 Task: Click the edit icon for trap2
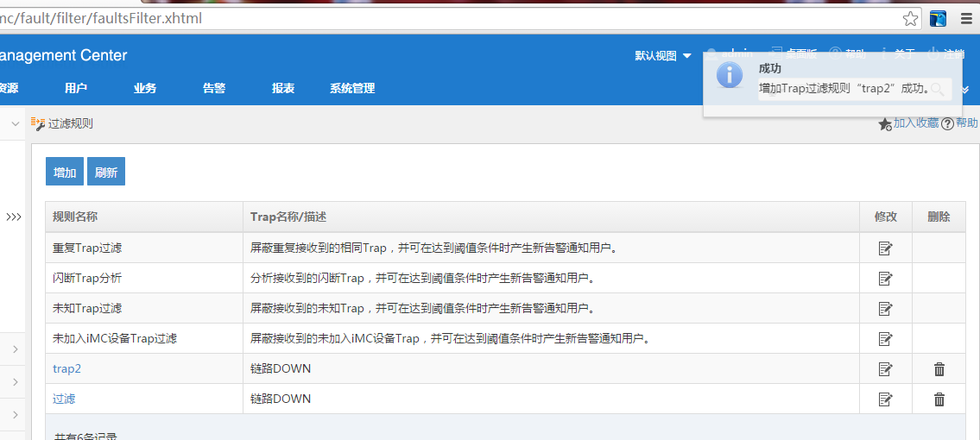(885, 369)
